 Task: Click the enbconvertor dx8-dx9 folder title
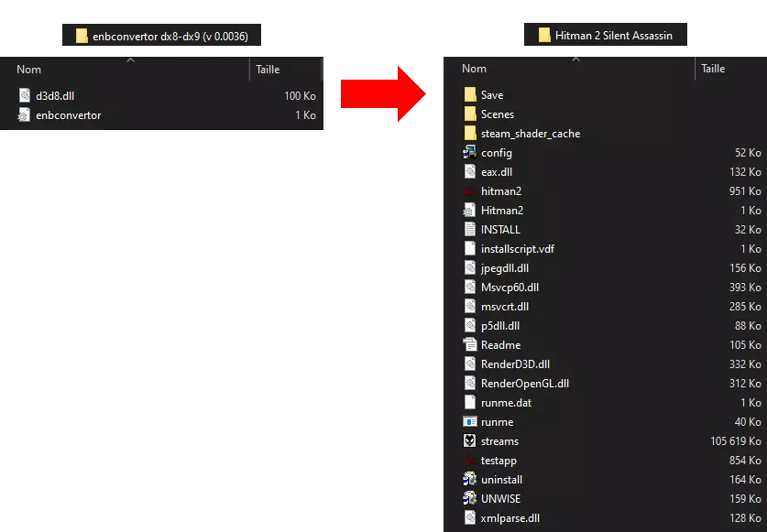tap(161, 35)
